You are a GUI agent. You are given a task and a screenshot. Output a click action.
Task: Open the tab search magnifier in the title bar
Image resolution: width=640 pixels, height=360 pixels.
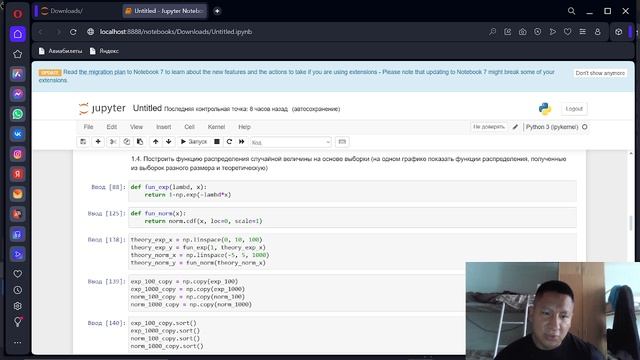point(571,11)
